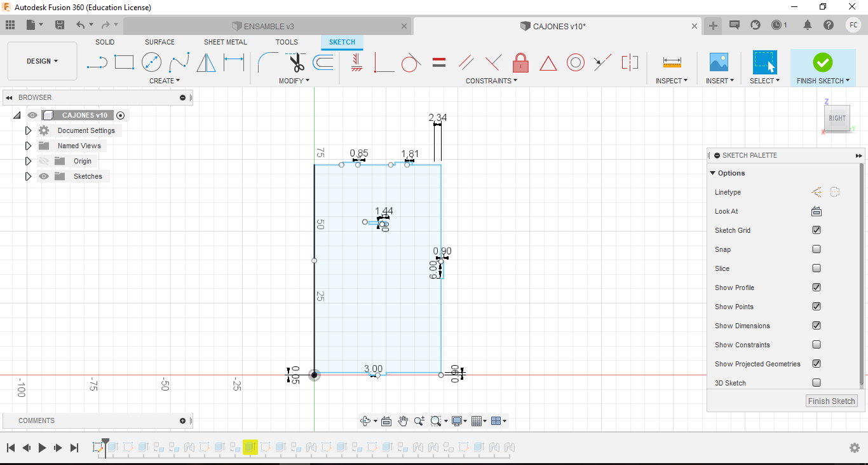This screenshot has width=868, height=465.
Task: Select the Circle sketch tool
Action: pyautogui.click(x=151, y=62)
